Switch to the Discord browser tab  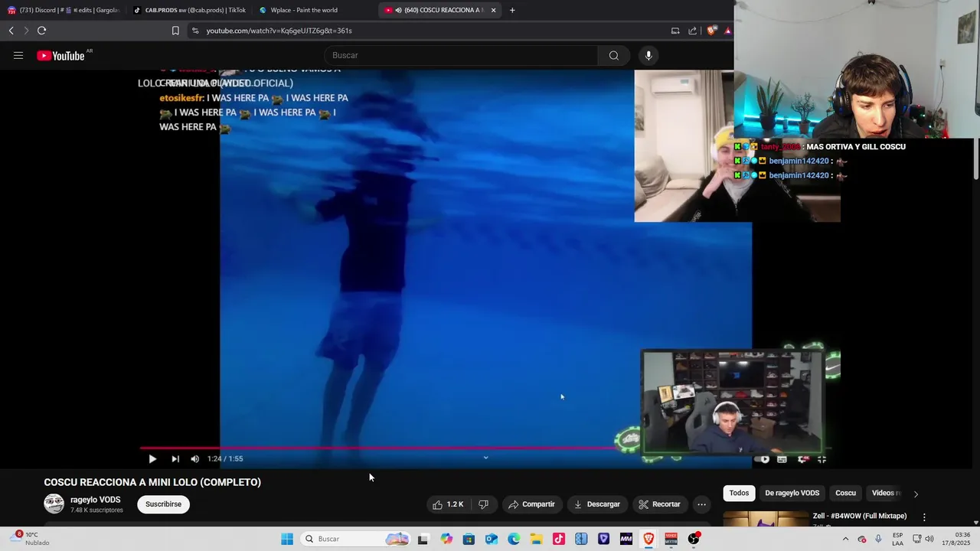[x=64, y=10]
